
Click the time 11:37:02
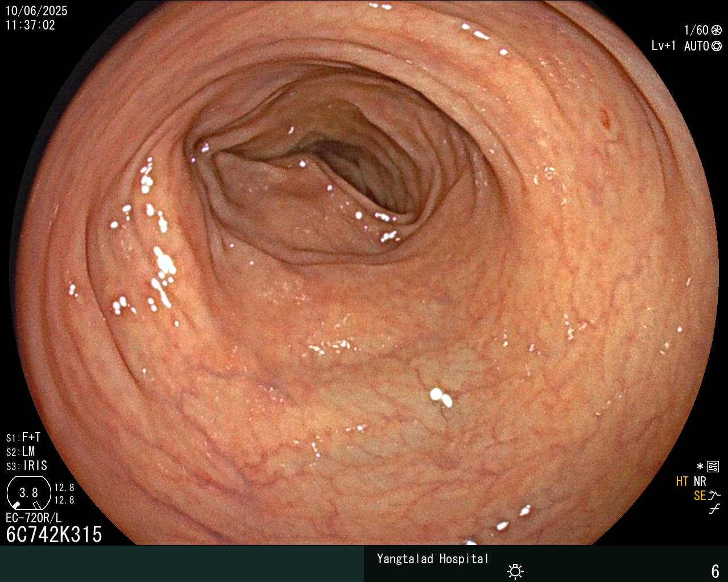point(31,25)
